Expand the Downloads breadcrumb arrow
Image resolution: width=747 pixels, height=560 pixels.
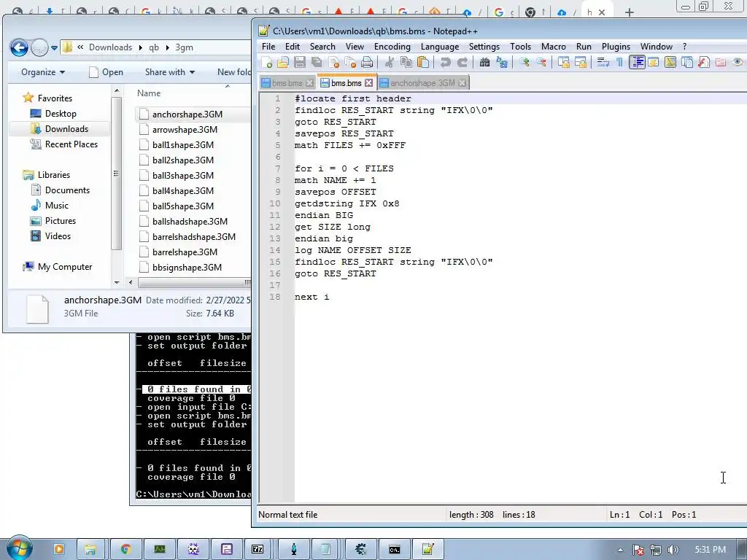(141, 47)
